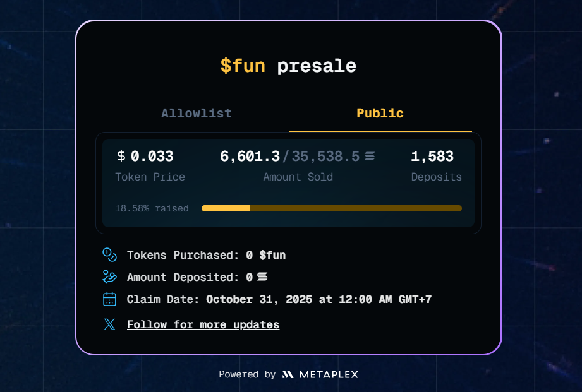This screenshot has height=392, width=582.
Task: Click the 1,583 Deposits count
Action: tap(432, 156)
